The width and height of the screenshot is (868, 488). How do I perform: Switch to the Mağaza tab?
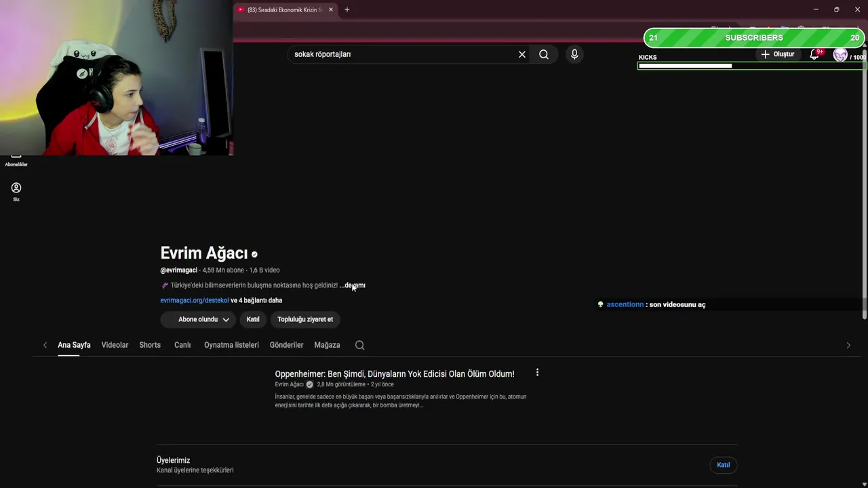[327, 345]
